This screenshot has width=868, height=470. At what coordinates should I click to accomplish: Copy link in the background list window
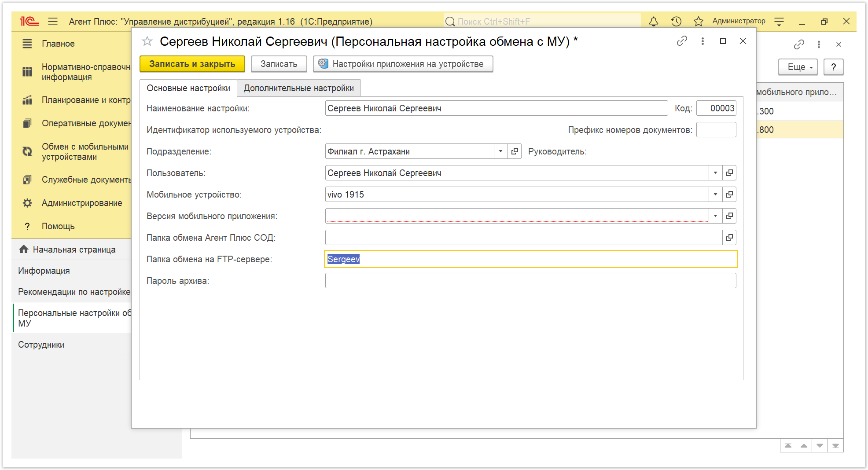click(x=799, y=44)
